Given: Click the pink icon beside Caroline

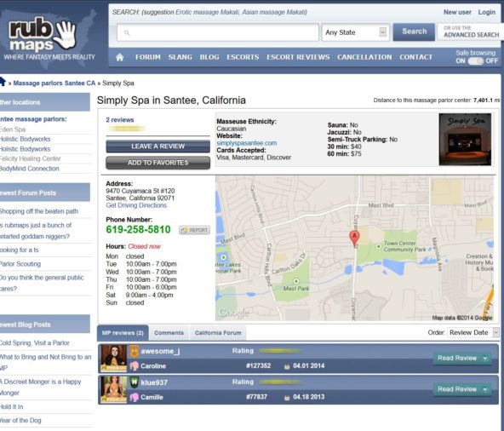Looking at the screenshot, I should (135, 366).
